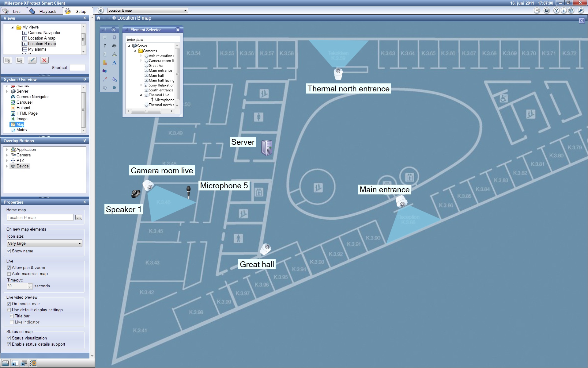Click the create new group folder icon

pyautogui.click(x=8, y=60)
